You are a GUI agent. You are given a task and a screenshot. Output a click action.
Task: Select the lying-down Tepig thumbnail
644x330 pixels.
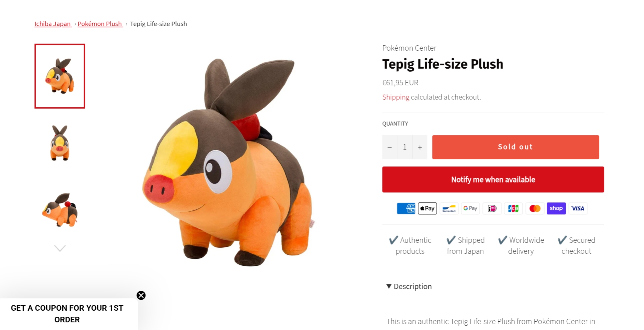point(60,210)
